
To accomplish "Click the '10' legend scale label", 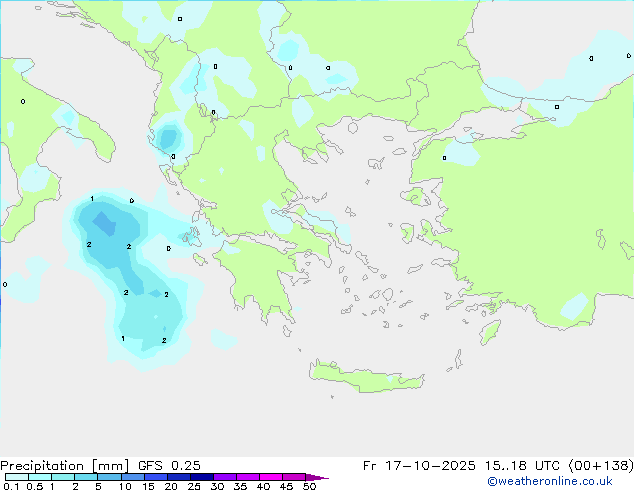I will pyautogui.click(x=125, y=486).
